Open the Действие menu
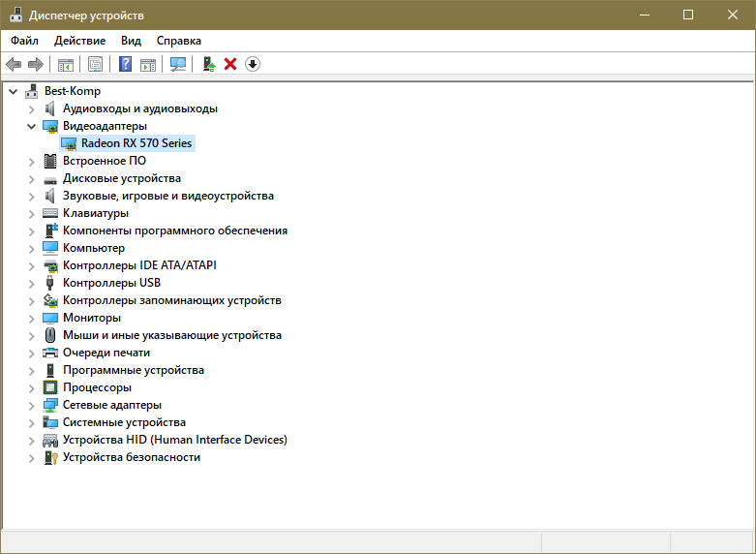Viewport: 756px width, 554px height. [79, 41]
